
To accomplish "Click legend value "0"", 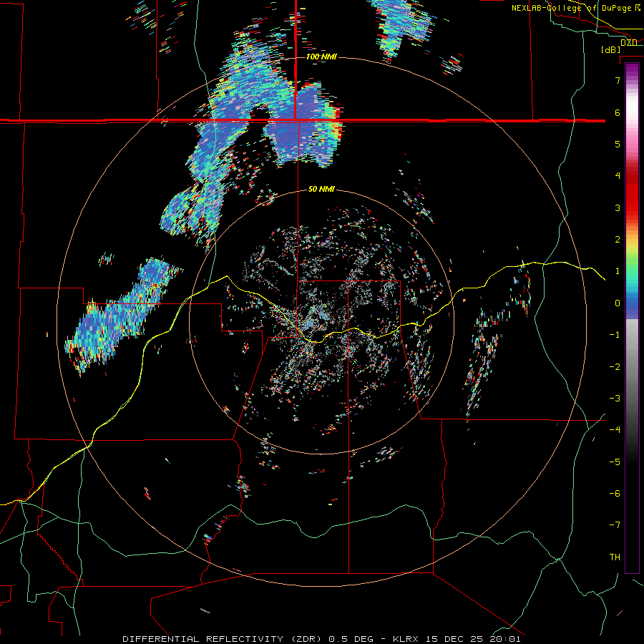I will 618,303.
